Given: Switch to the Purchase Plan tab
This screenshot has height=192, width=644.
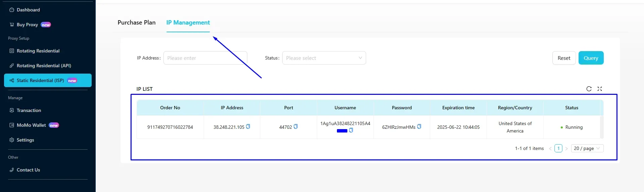Looking at the screenshot, I should (137, 23).
